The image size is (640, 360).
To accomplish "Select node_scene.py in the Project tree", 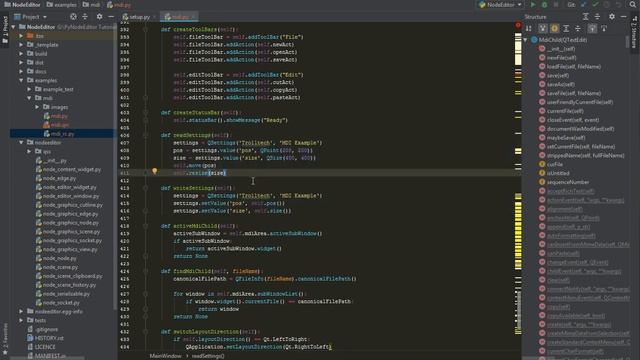I will [x=60, y=267].
